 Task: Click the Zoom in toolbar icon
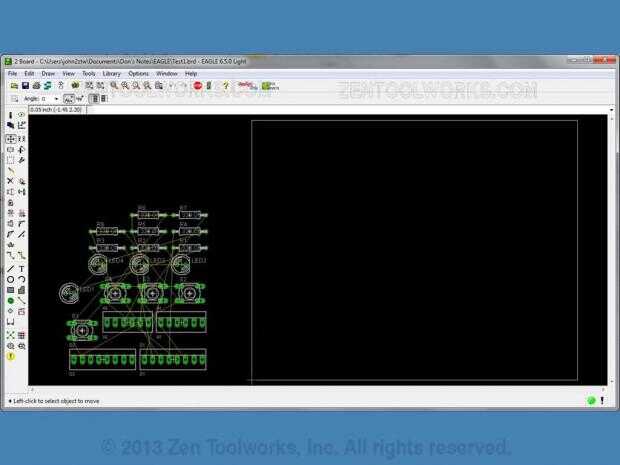(125, 85)
